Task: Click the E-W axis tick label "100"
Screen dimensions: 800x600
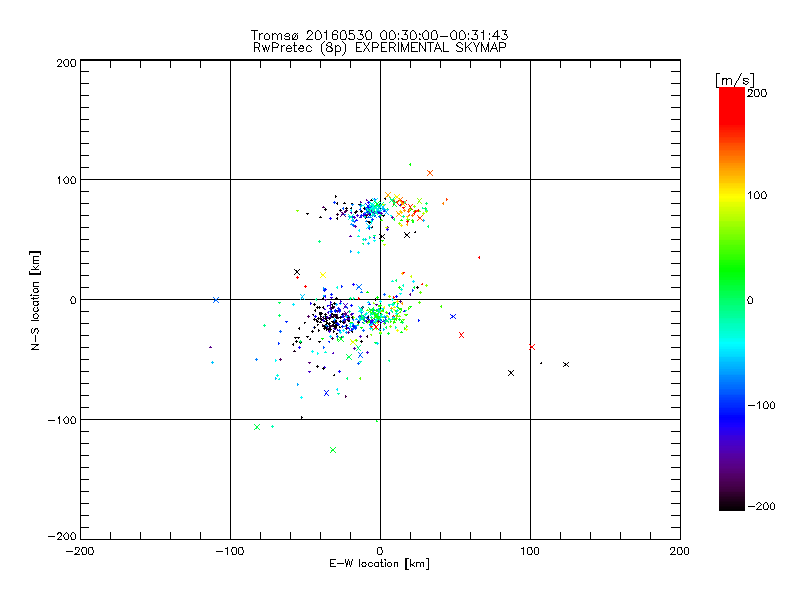Action: tap(530, 551)
